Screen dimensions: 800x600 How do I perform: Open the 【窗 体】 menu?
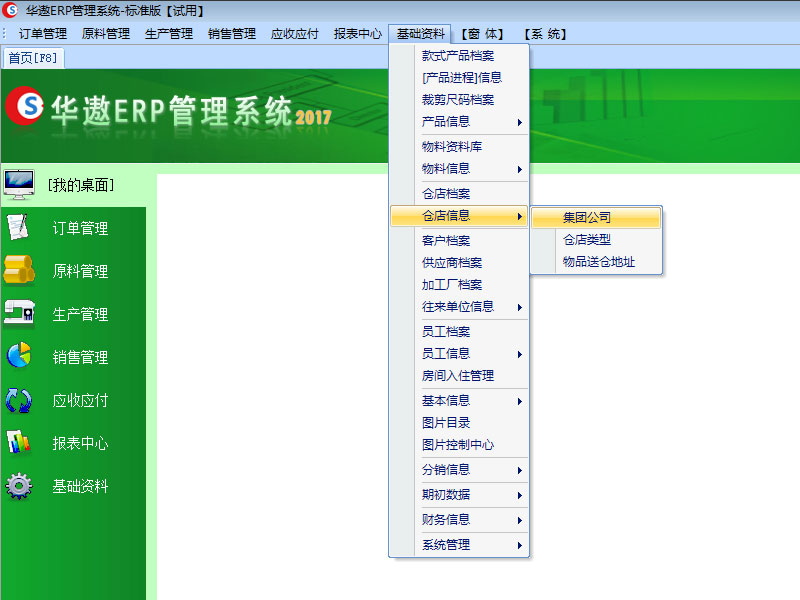[x=482, y=34]
